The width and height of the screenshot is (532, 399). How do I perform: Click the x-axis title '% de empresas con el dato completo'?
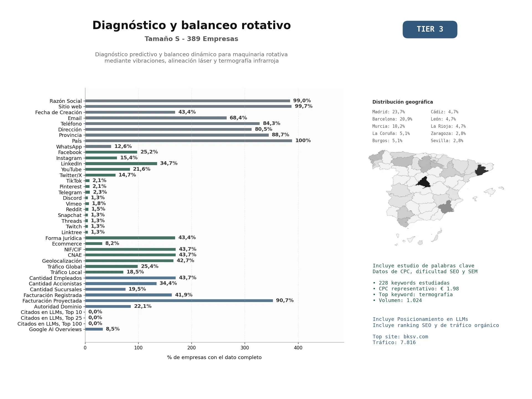pyautogui.click(x=214, y=357)
